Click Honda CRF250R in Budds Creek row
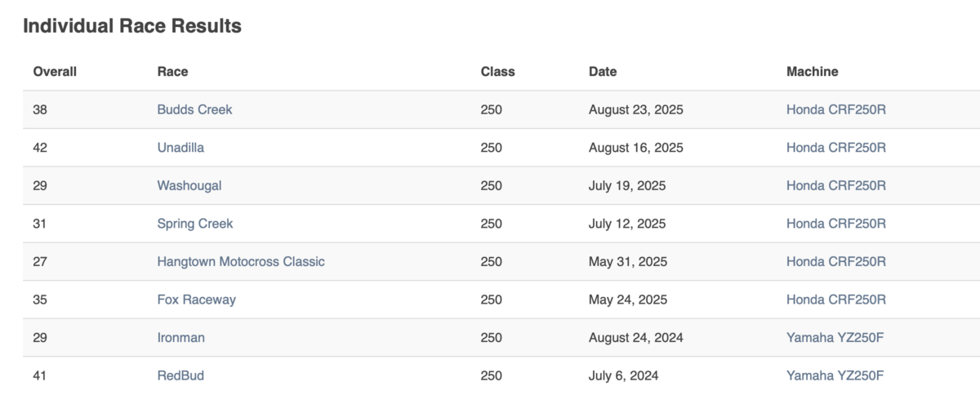 click(x=835, y=109)
